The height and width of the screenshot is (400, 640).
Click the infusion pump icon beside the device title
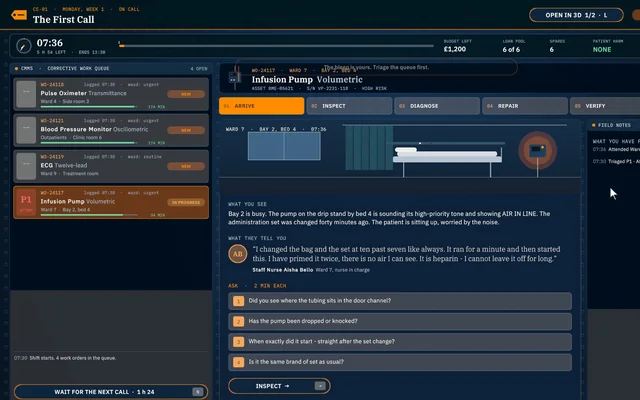coord(234,77)
